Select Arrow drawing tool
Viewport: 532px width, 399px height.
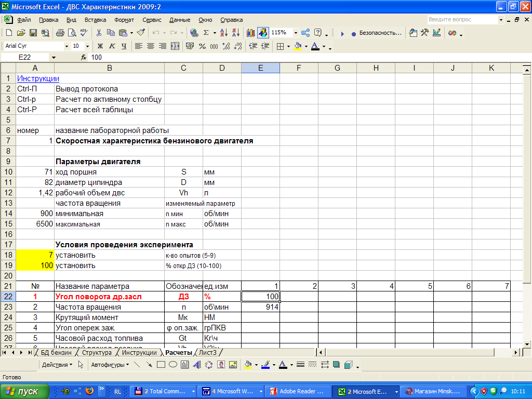coord(149,365)
